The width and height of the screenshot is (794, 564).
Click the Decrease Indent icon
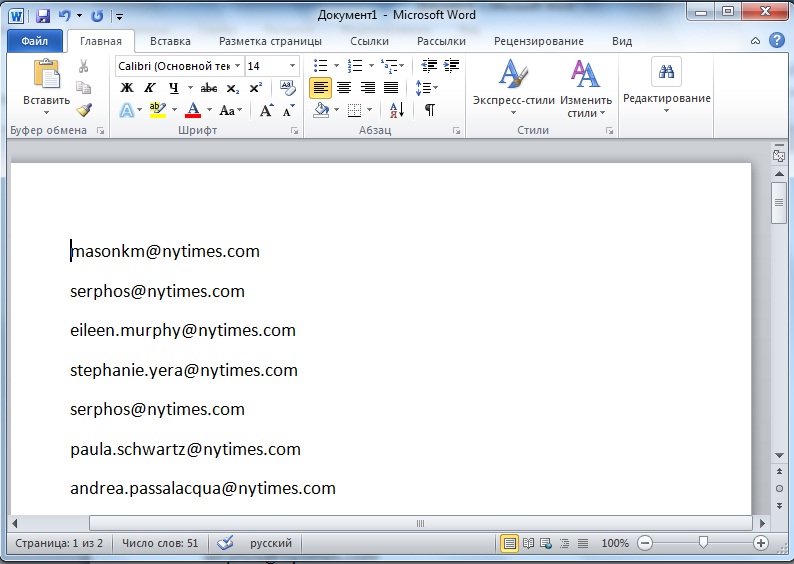click(x=429, y=66)
